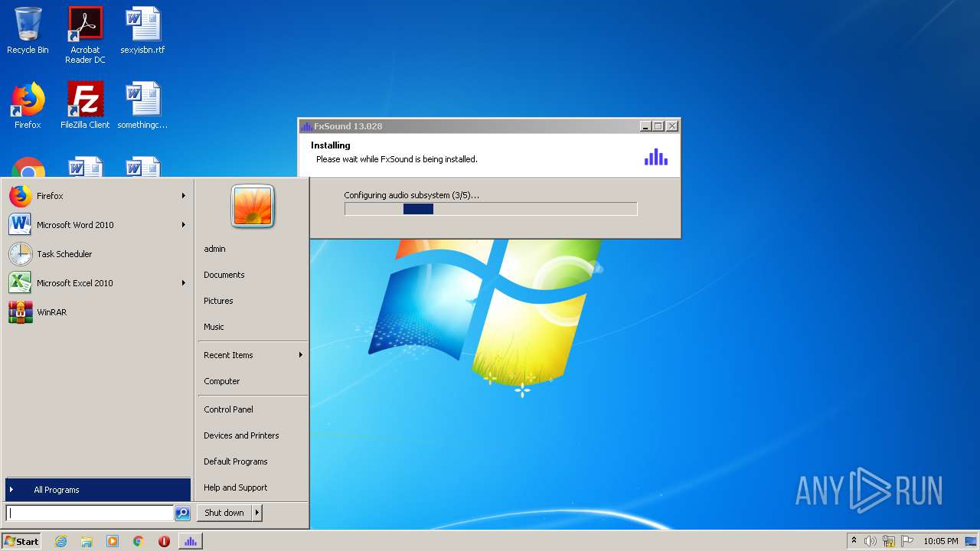
Task: Launch Microsoft Excel 2010 from Start menu
Action: (x=98, y=283)
